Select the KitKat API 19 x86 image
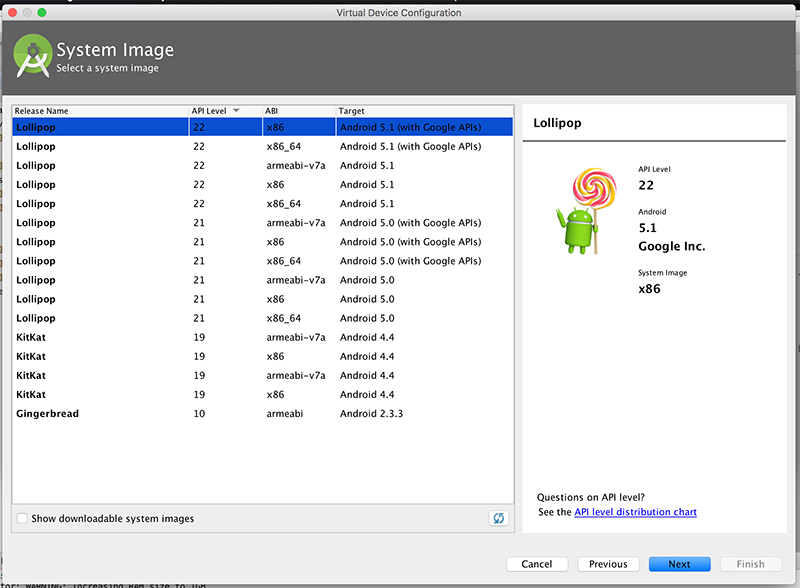The width and height of the screenshot is (800, 588). click(200, 356)
